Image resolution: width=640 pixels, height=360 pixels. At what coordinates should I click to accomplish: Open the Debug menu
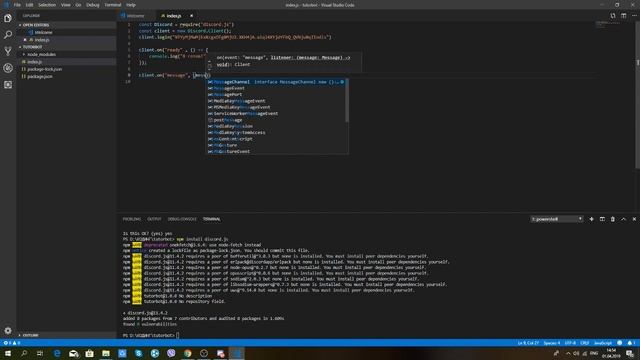(93, 5)
